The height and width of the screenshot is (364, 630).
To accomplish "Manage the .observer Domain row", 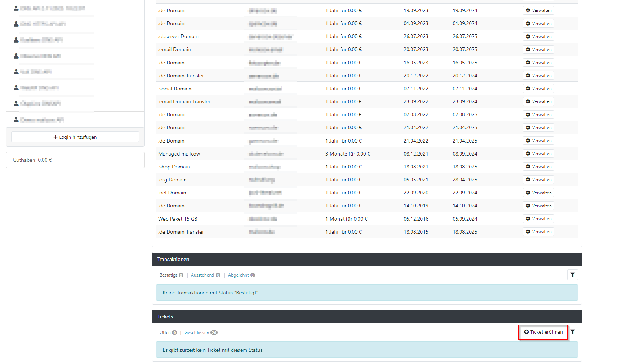I will pos(538,36).
